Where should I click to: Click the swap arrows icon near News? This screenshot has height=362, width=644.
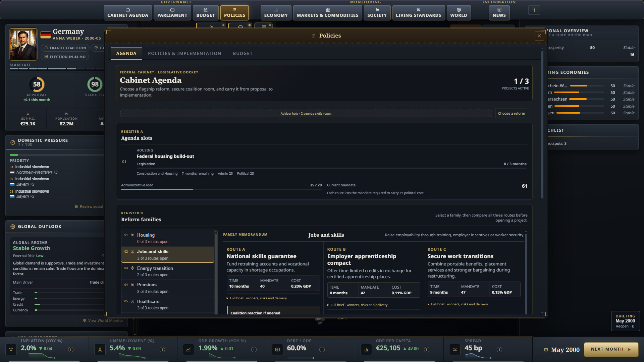(534, 10)
